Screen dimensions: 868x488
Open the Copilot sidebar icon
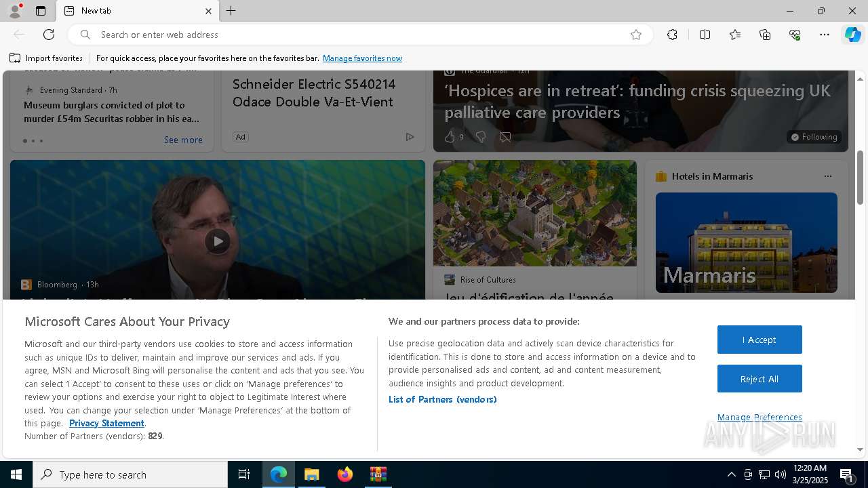(852, 35)
